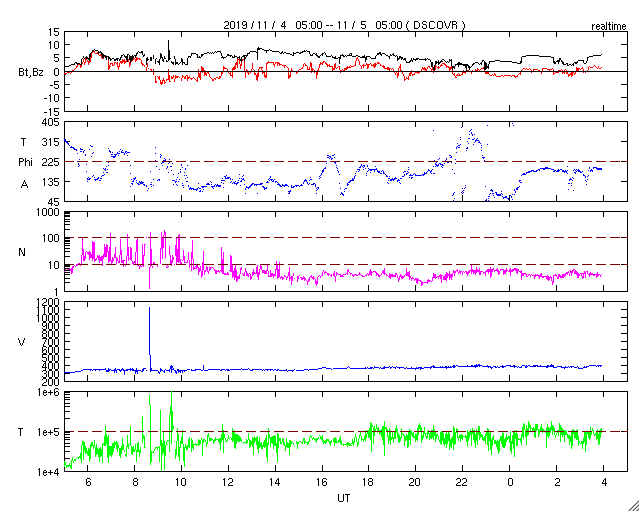Click the 225 Phi scale label

click(50, 162)
